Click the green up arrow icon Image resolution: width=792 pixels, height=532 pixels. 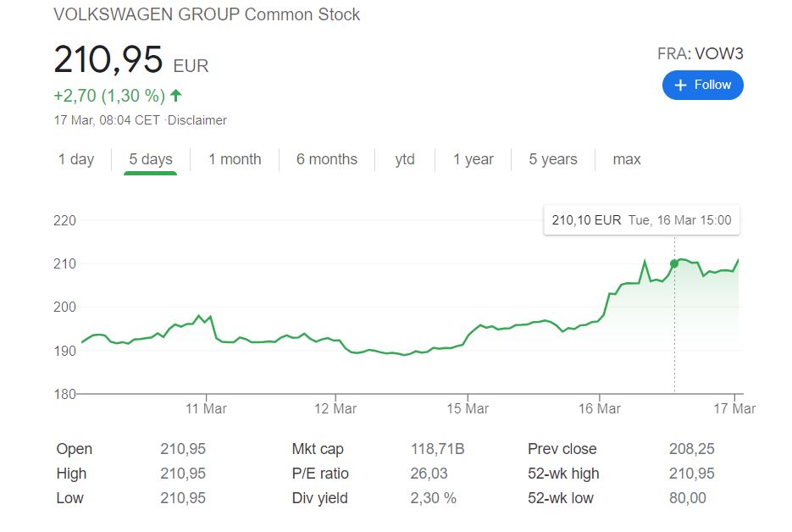pos(176,95)
